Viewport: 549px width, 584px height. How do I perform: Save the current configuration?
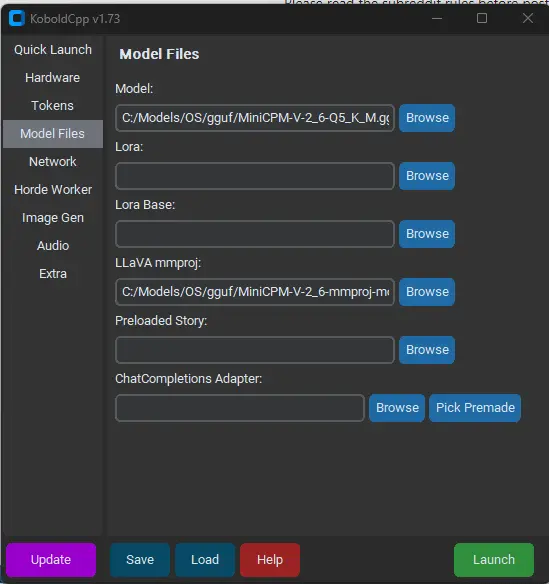coord(140,560)
